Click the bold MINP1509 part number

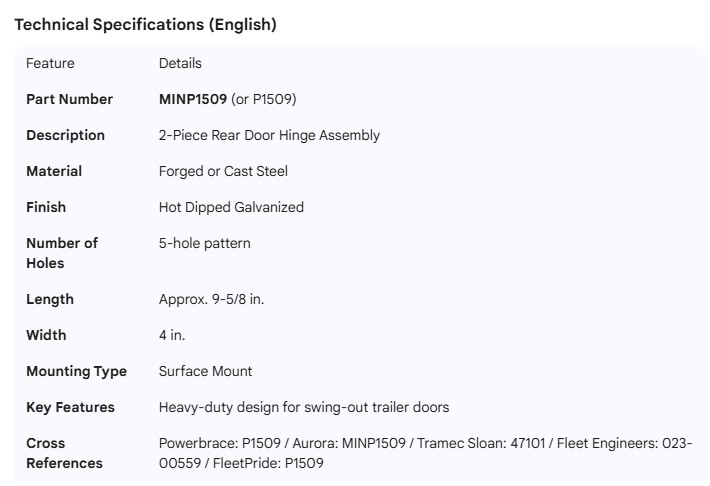pyautogui.click(x=193, y=99)
